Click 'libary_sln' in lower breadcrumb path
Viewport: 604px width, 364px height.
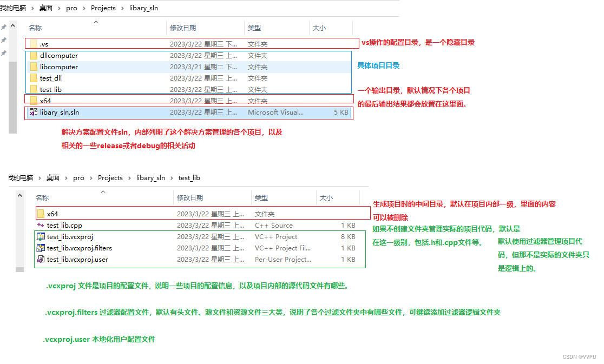pyautogui.click(x=150, y=178)
